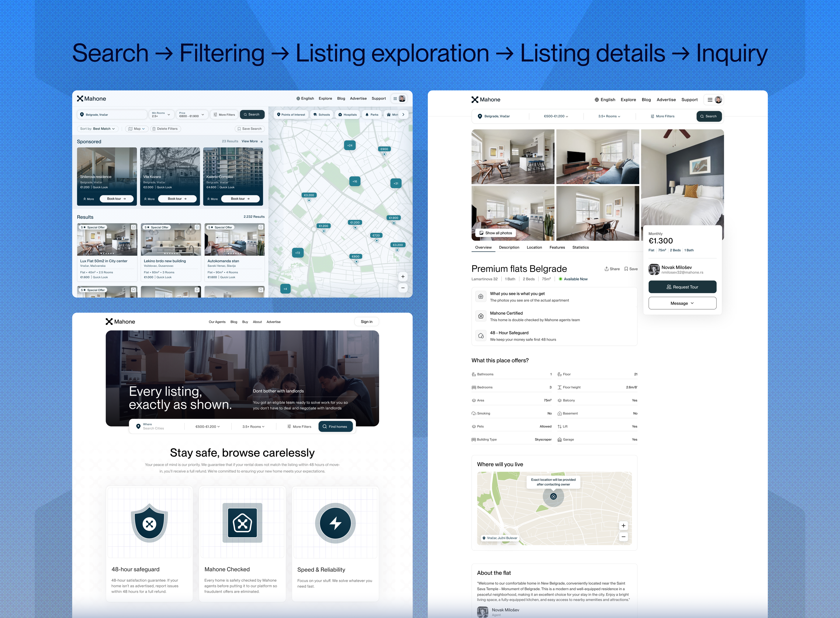Zoom out on the 'Where will you live' map
The image size is (840, 618).
pyautogui.click(x=623, y=537)
